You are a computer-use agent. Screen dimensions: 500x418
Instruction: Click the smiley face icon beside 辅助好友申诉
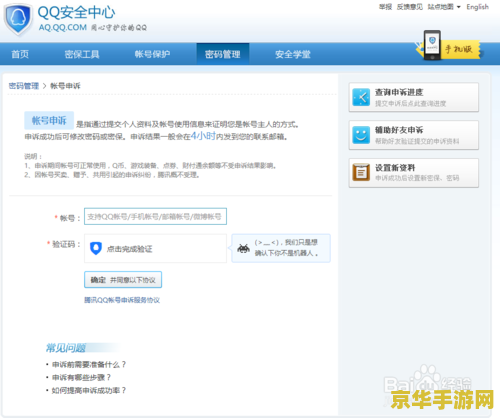[361, 135]
